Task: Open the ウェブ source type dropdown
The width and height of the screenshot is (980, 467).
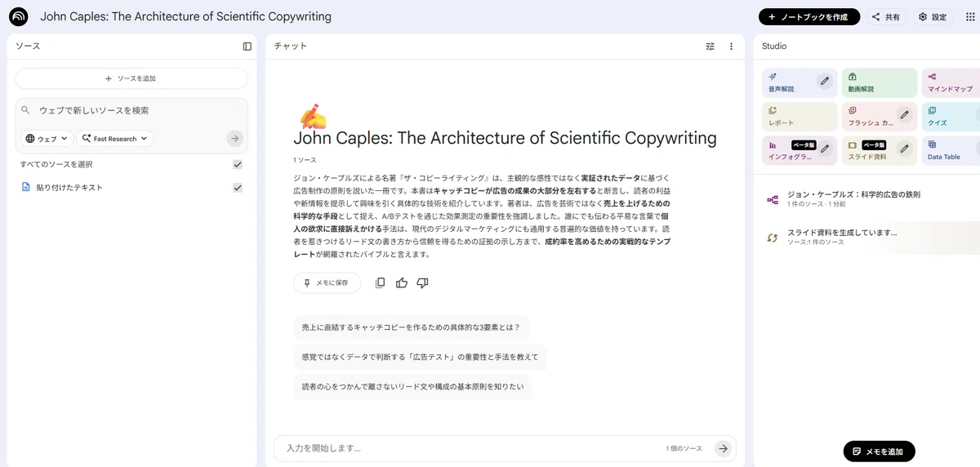Action: [x=47, y=139]
